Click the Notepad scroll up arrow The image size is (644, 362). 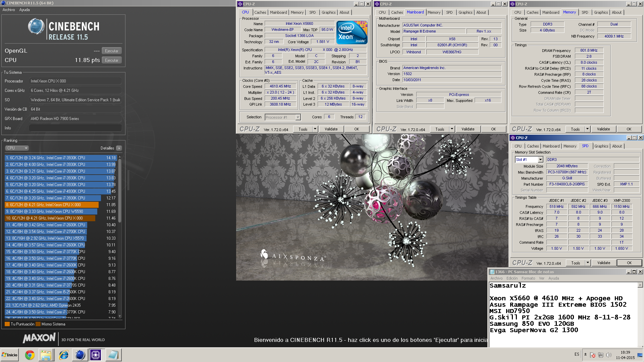[x=640, y=285]
